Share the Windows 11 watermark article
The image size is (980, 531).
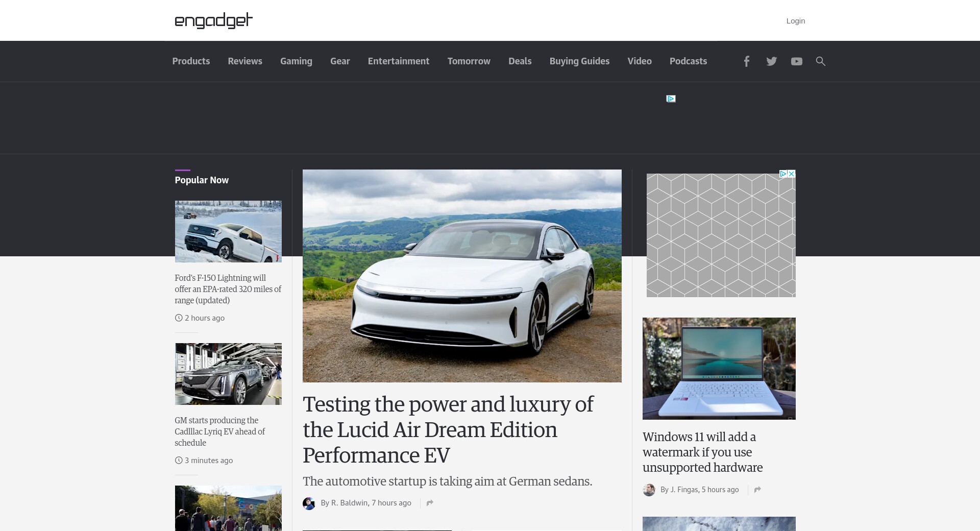coord(757,490)
